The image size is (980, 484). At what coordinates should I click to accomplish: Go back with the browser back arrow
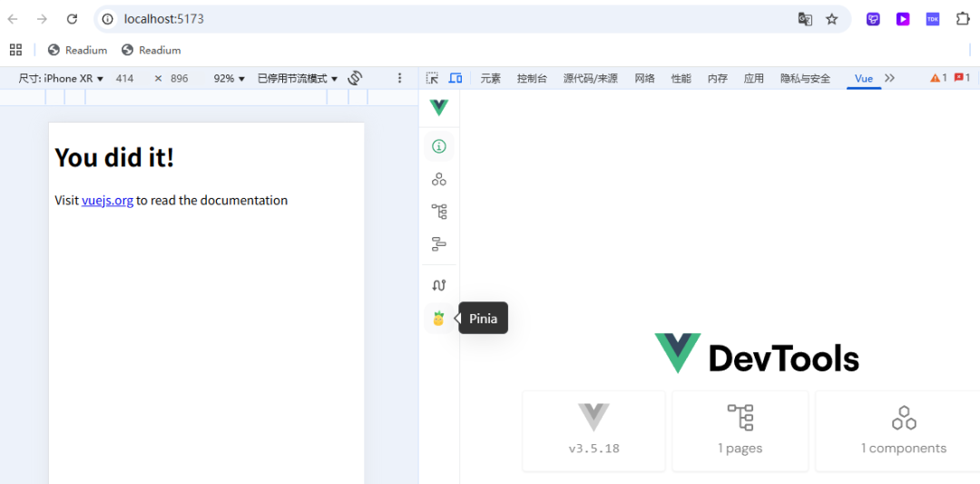coord(13,19)
